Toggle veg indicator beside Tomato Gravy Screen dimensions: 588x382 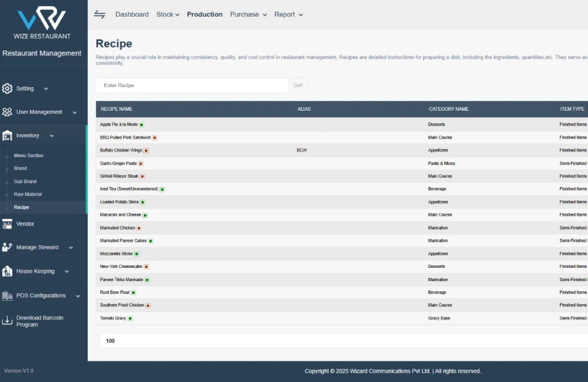click(130, 318)
